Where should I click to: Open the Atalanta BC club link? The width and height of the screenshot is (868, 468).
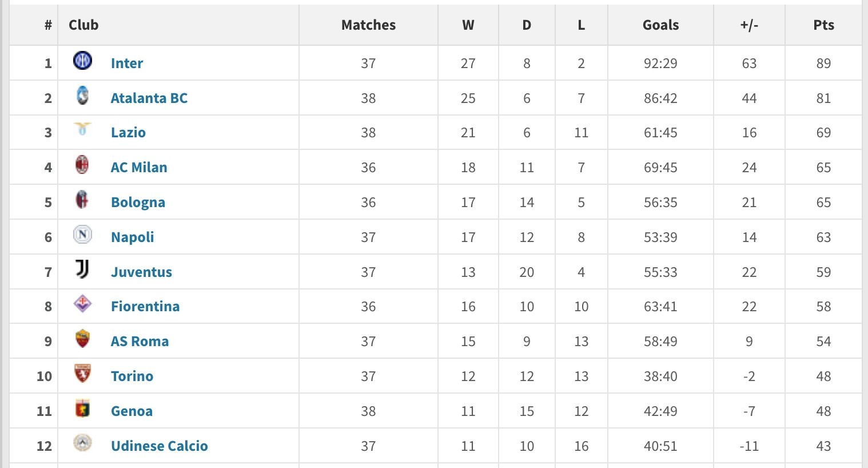click(x=149, y=98)
